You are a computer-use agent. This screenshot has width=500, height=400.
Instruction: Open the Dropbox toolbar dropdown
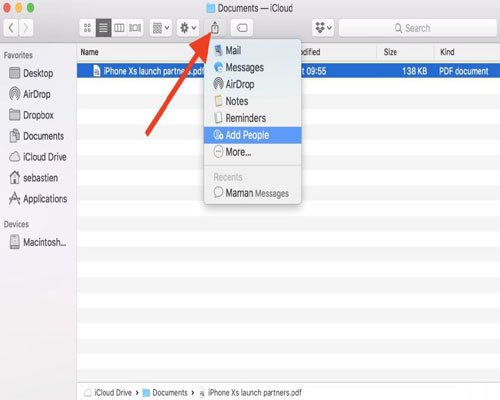tap(323, 28)
